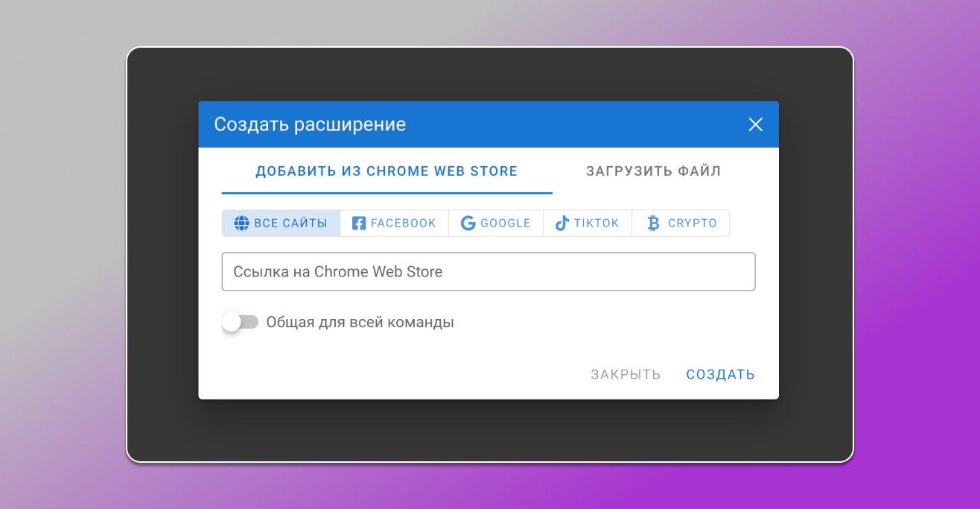This screenshot has height=509, width=980.
Task: Enable the Общая для всей команды toggle
Action: click(x=240, y=321)
